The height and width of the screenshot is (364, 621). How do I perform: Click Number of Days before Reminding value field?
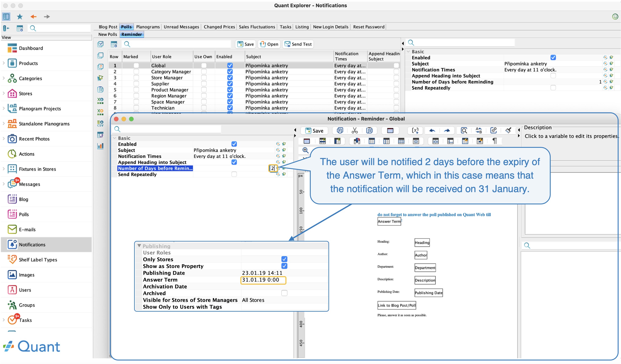pos(272,168)
